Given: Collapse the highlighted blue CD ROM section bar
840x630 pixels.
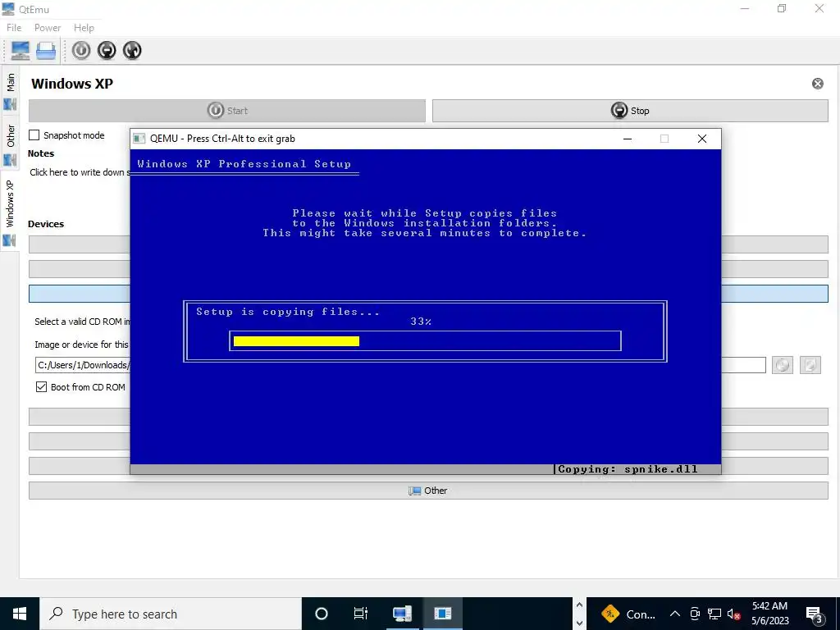Looking at the screenshot, I should (80, 294).
